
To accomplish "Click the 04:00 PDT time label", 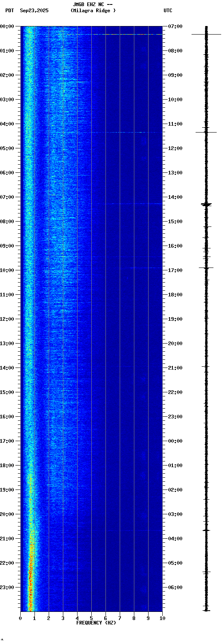I will coord(7,124).
